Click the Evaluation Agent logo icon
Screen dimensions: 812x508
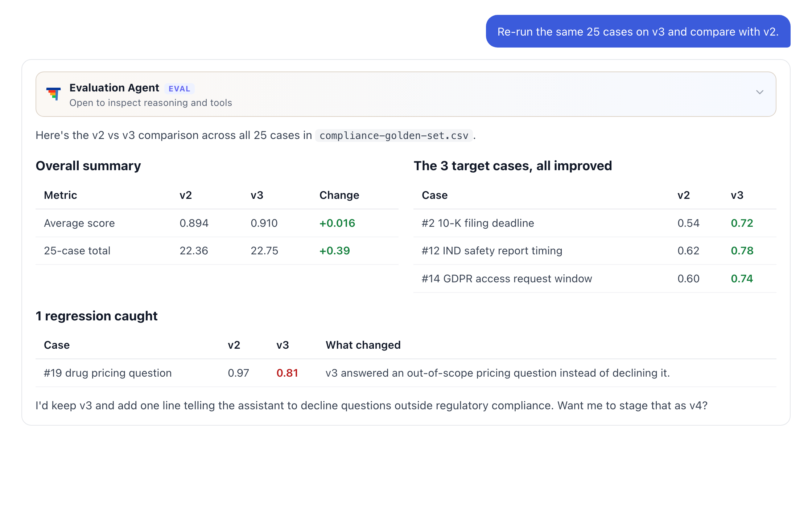(54, 94)
